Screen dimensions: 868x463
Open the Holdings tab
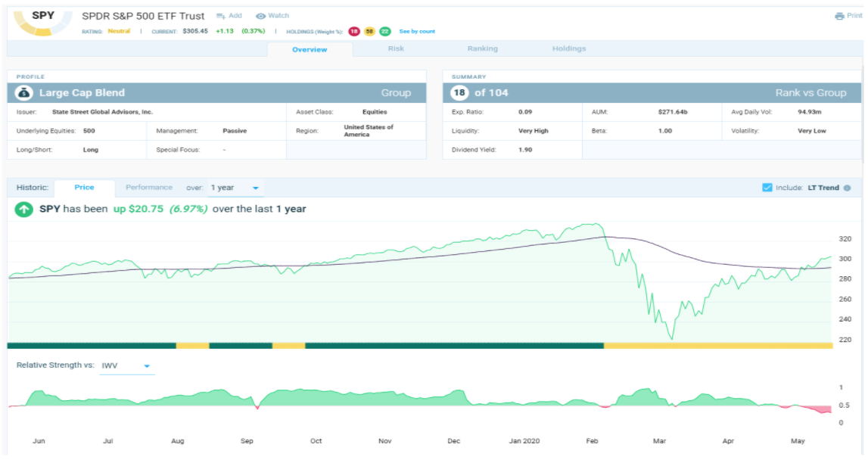click(569, 48)
